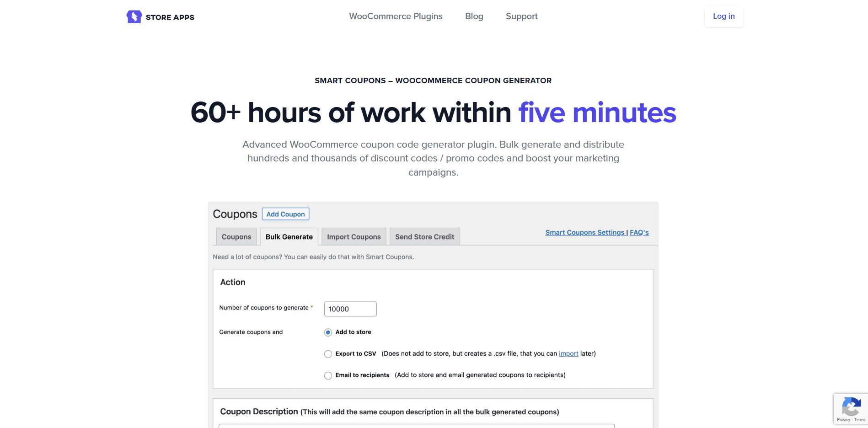The image size is (868, 428).
Task: Click the import link in CSV description
Action: coord(568,353)
